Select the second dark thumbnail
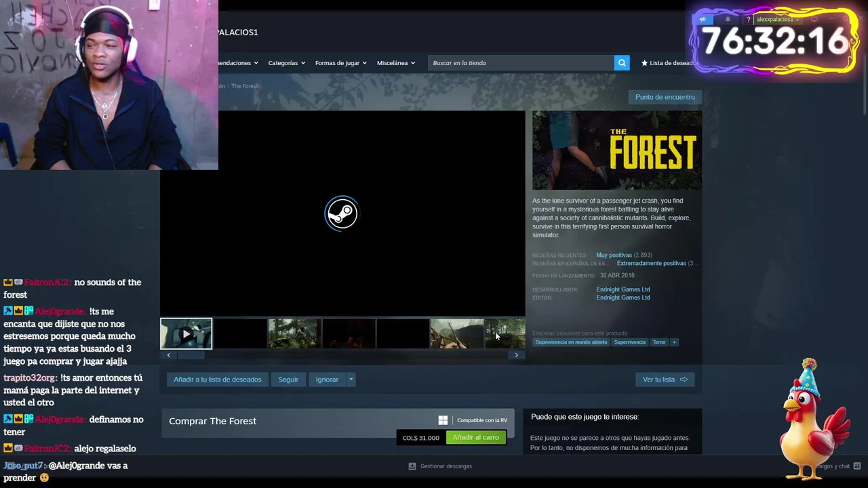 click(403, 333)
